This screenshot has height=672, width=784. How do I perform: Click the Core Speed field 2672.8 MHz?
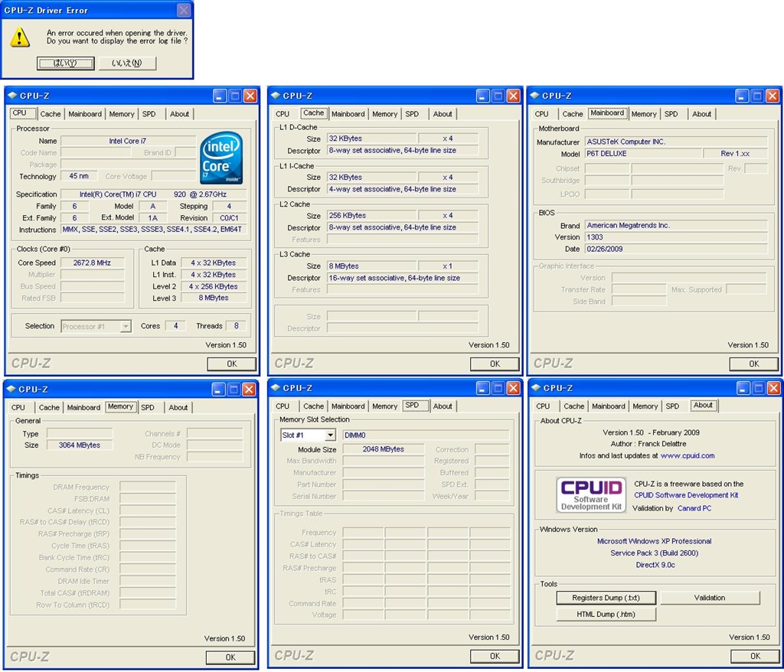(92, 263)
